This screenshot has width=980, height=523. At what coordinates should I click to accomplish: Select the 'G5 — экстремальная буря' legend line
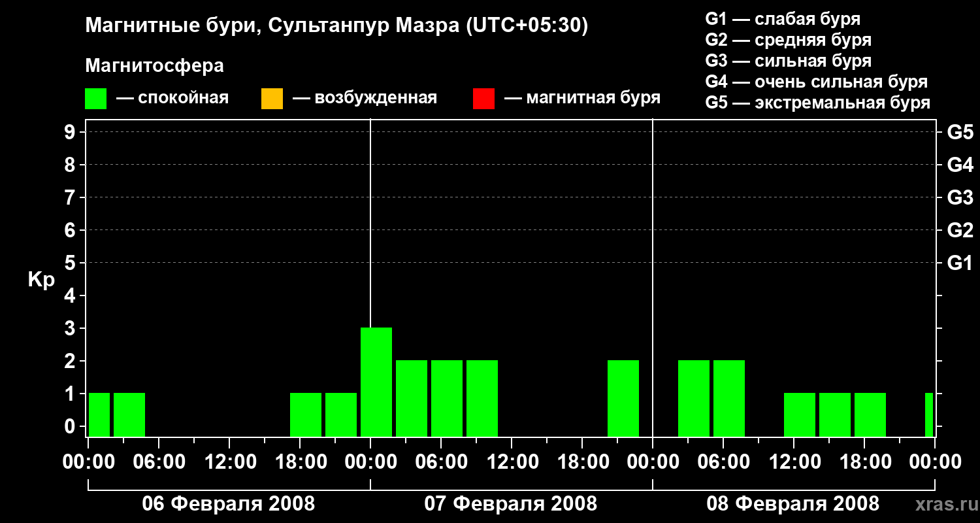coord(818,103)
